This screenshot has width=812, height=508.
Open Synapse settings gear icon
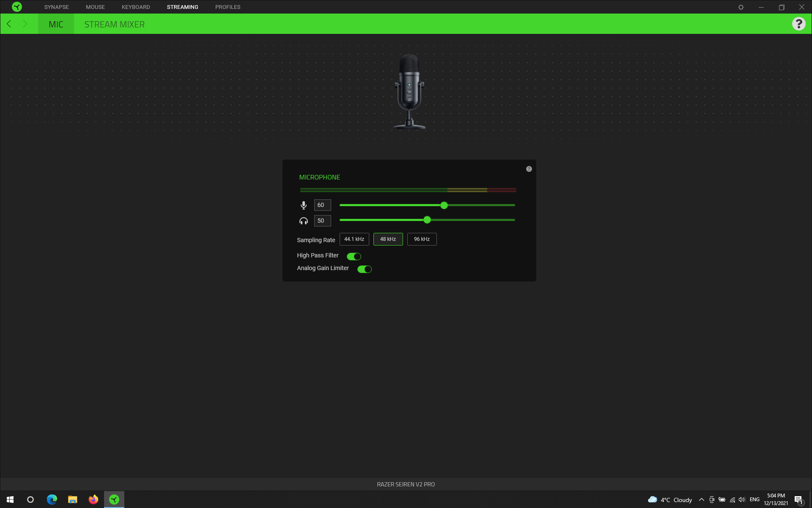pyautogui.click(x=741, y=7)
